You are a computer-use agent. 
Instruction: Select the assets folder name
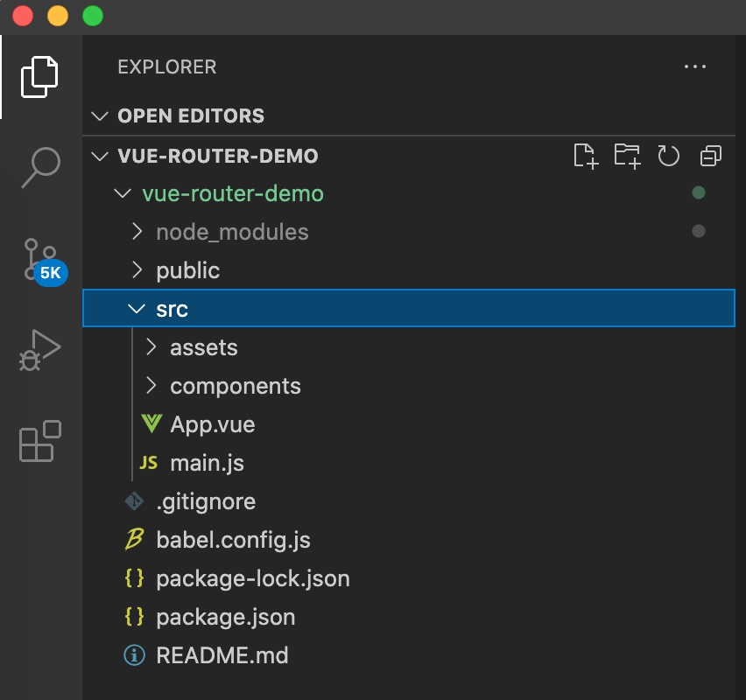(x=204, y=347)
